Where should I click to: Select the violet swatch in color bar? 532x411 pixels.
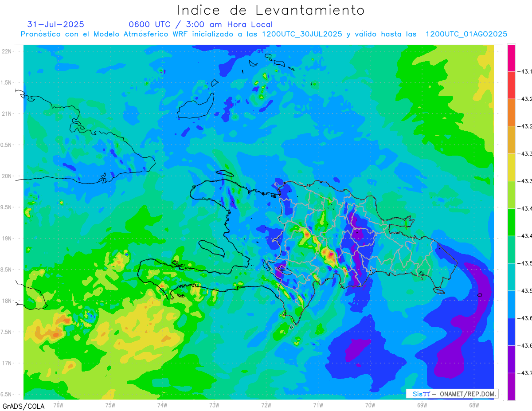(x=511, y=360)
